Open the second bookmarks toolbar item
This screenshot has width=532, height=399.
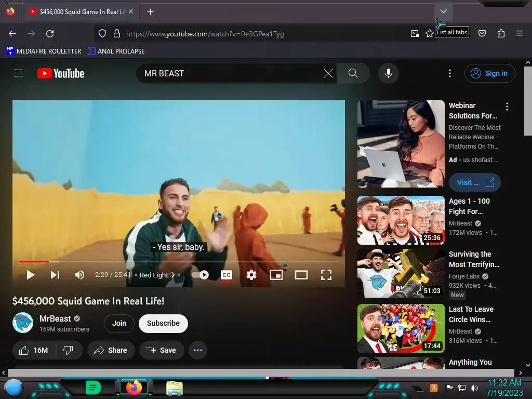point(116,51)
